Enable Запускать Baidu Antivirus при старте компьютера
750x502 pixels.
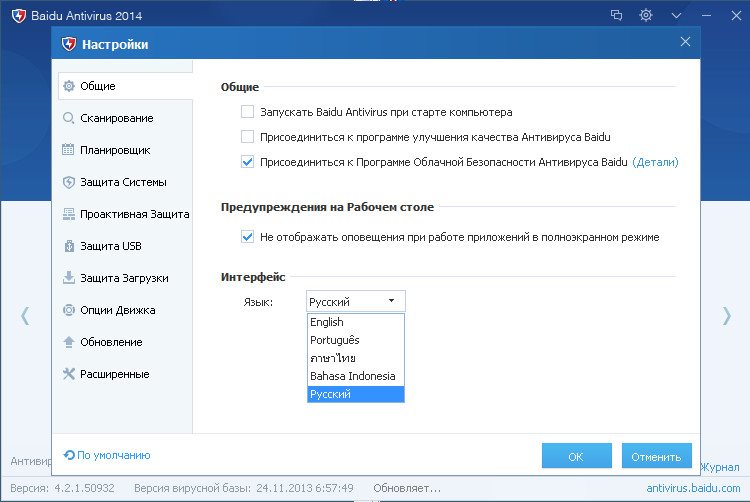coord(247,112)
